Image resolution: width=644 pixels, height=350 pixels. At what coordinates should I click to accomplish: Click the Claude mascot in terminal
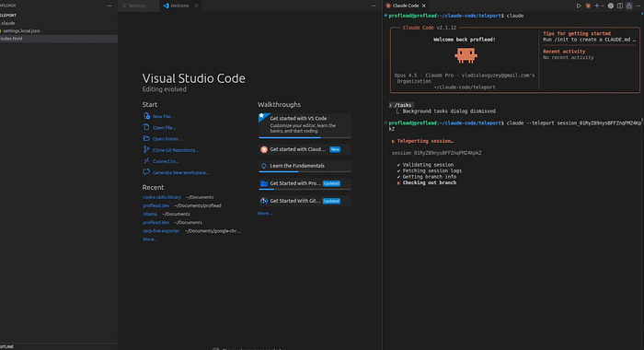(x=466, y=55)
